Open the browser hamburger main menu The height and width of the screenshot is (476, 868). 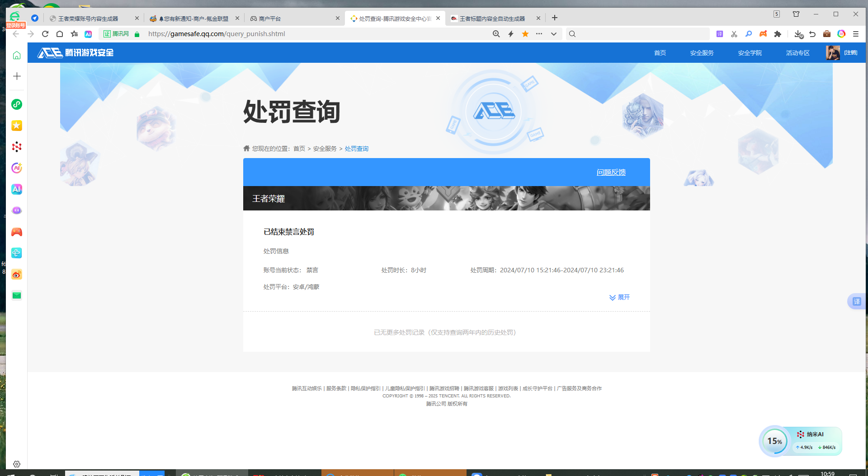pos(856,34)
